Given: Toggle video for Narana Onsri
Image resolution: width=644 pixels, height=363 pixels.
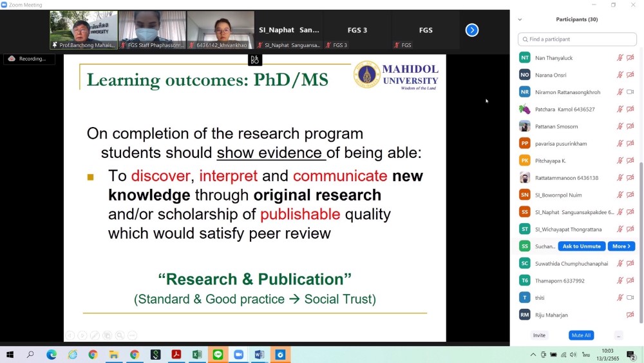Looking at the screenshot, I should pos(630,75).
